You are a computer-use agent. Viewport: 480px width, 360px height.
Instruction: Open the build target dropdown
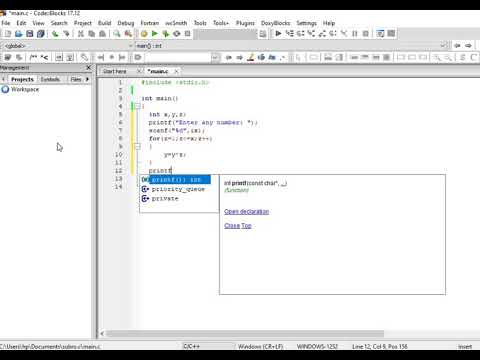tap(225, 34)
